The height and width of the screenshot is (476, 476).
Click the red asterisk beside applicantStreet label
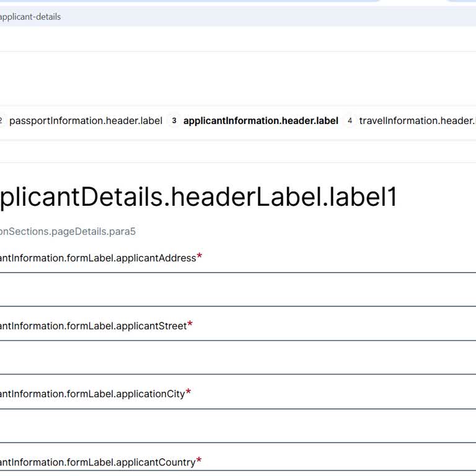click(190, 325)
